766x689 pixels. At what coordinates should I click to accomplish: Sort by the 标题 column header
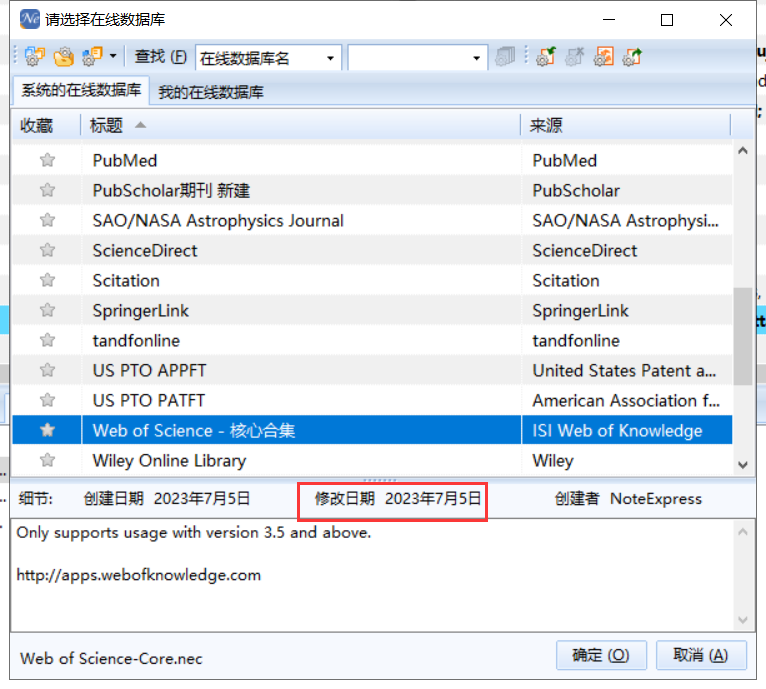pyautogui.click(x=300, y=126)
